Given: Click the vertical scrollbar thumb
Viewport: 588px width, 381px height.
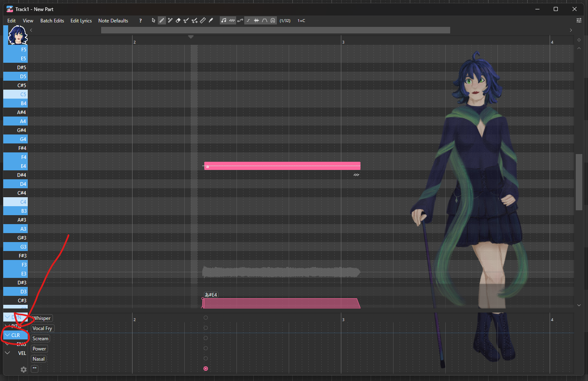Looking at the screenshot, I should [579, 182].
